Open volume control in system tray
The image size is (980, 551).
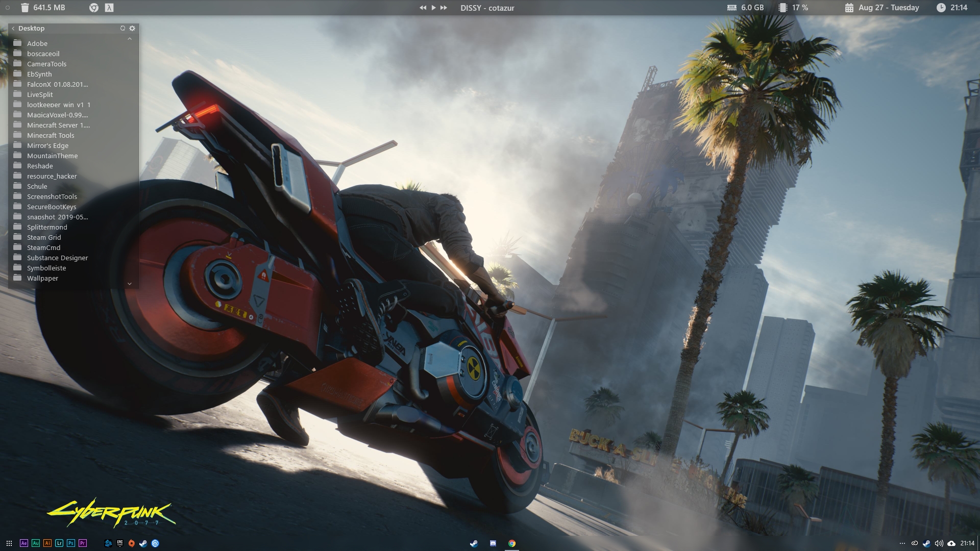point(939,543)
